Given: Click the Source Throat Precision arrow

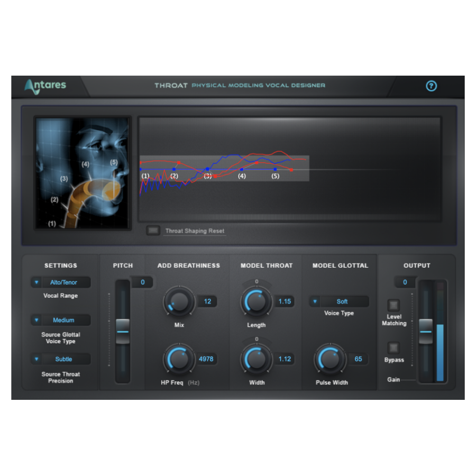Looking at the screenshot, I should (36, 359).
